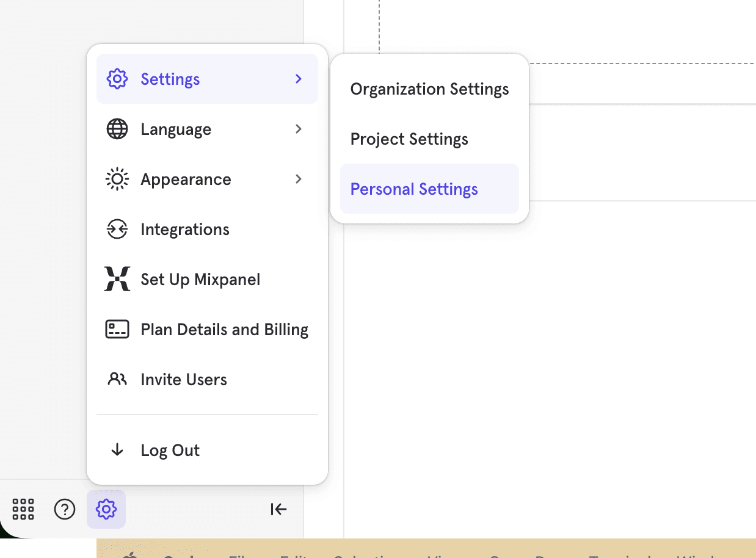The width and height of the screenshot is (756, 558).
Task: Click the Integrations arrows icon
Action: click(117, 229)
